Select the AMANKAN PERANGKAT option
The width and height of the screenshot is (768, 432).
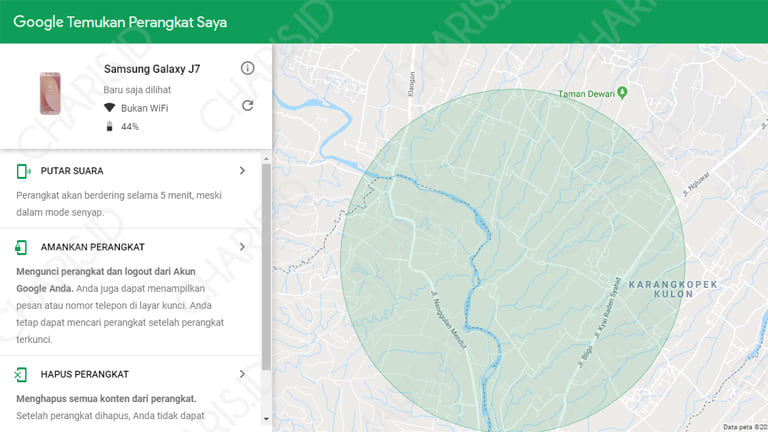(93, 247)
